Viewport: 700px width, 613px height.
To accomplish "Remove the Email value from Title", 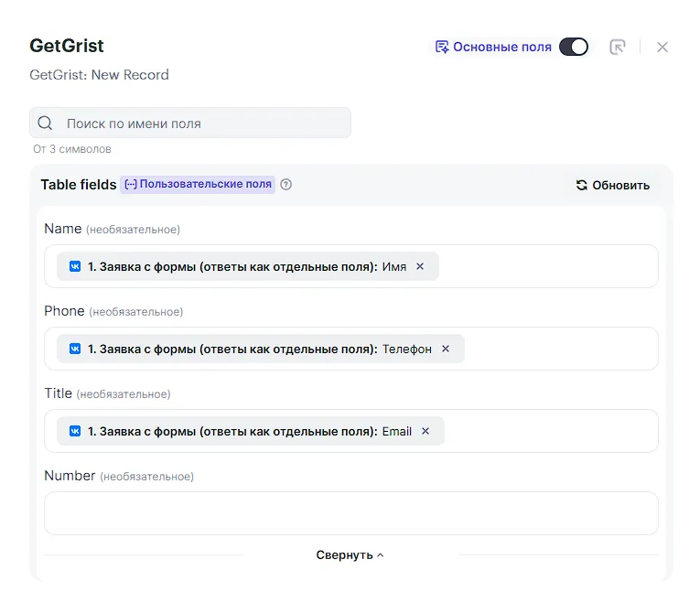I will pos(425,431).
